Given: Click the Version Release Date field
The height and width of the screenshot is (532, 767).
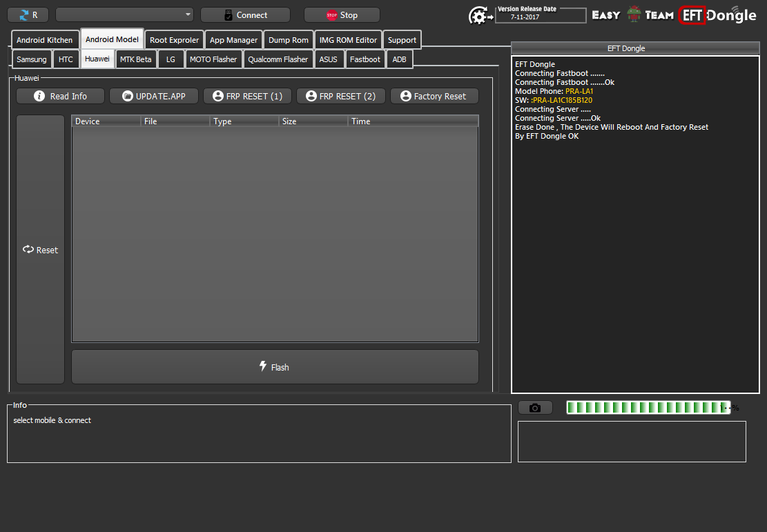Looking at the screenshot, I should click(x=541, y=16).
